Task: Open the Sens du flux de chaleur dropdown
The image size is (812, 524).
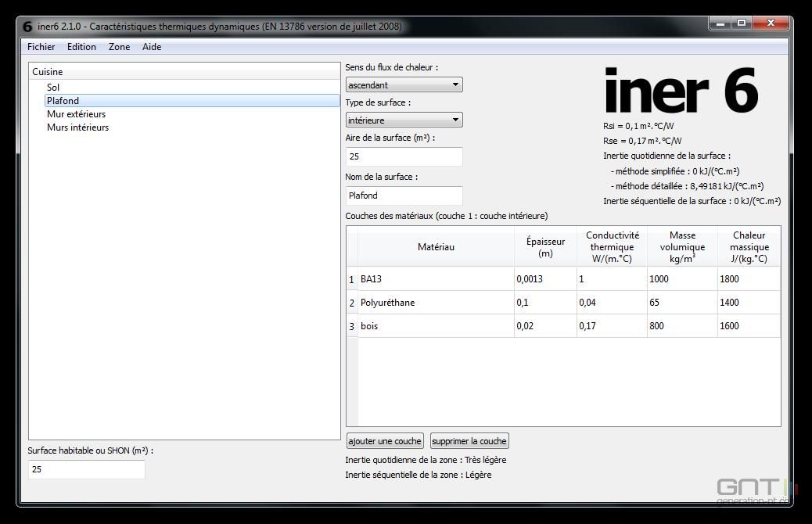Action: click(x=404, y=84)
